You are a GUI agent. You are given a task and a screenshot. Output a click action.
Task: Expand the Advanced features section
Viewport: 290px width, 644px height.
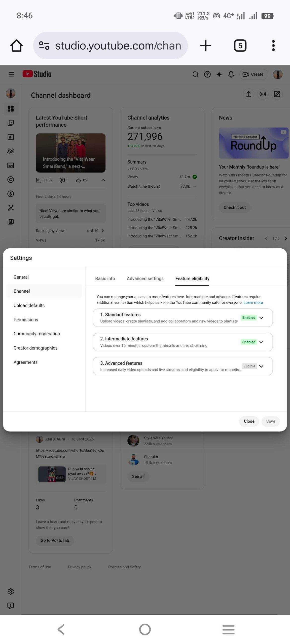point(261,366)
